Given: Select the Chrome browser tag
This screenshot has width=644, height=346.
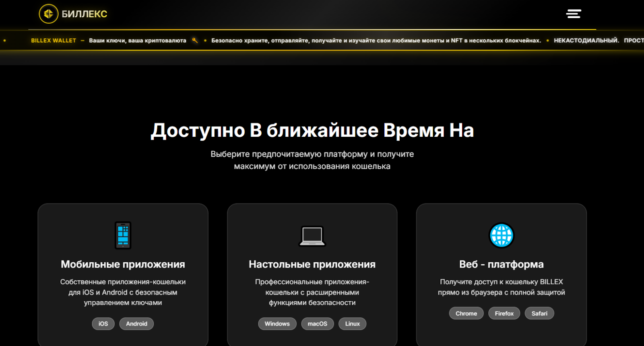Looking at the screenshot, I should [x=466, y=313].
